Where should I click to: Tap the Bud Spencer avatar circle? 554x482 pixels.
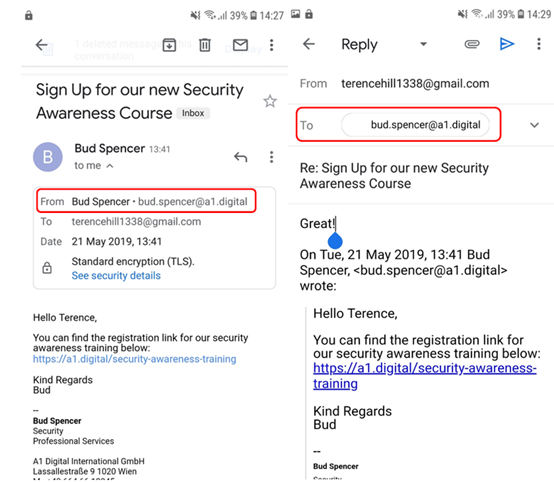tap(48, 157)
